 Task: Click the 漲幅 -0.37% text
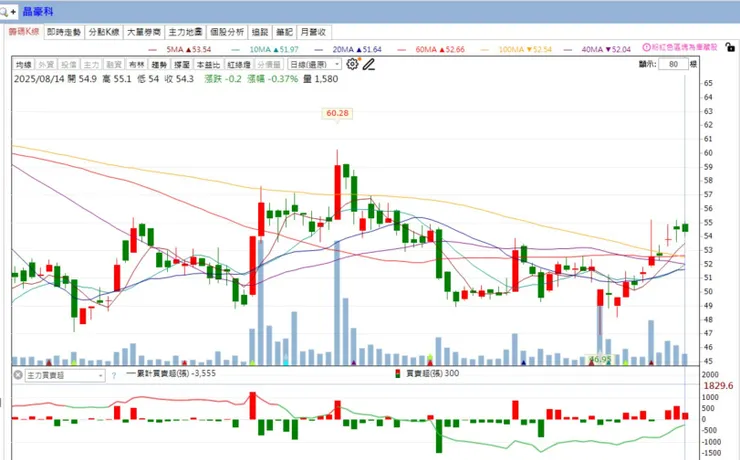tap(272, 79)
